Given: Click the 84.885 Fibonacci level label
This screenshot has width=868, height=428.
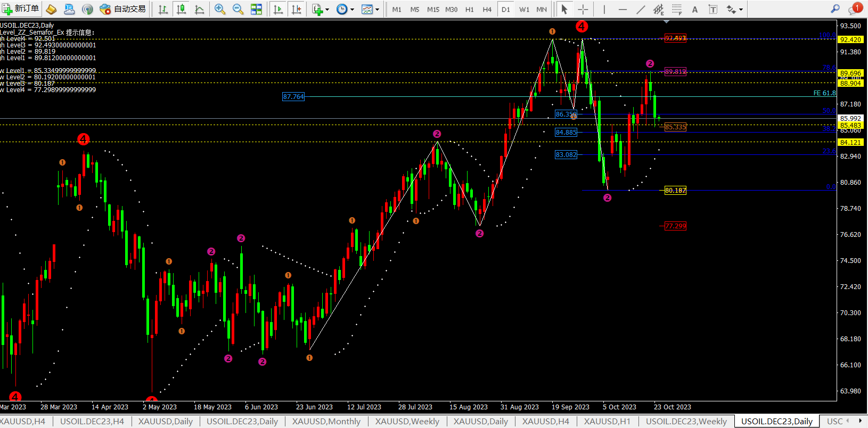Looking at the screenshot, I should 566,132.
